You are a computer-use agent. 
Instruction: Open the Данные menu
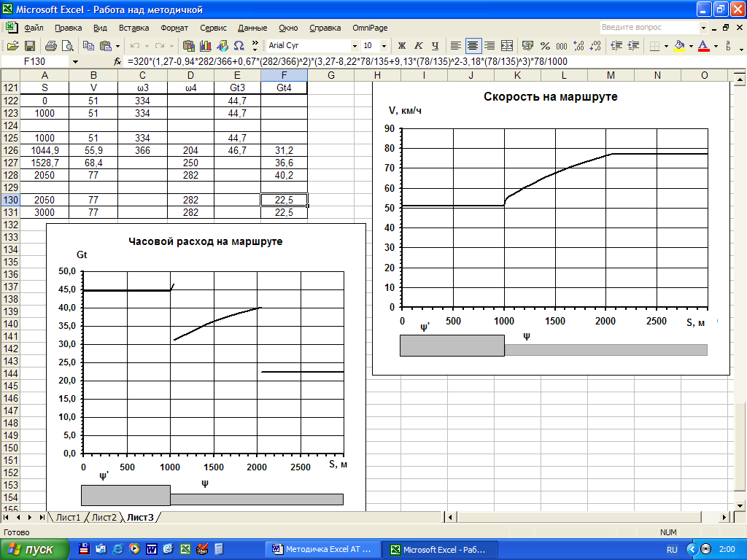click(x=252, y=28)
